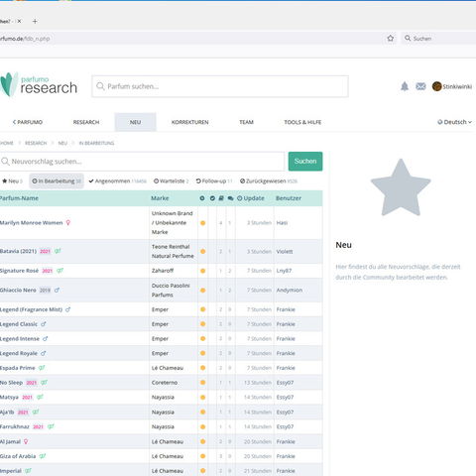The height and width of the screenshot is (476, 476).
Task: Switch to the Warteliste filter tab
Action: [172, 181]
